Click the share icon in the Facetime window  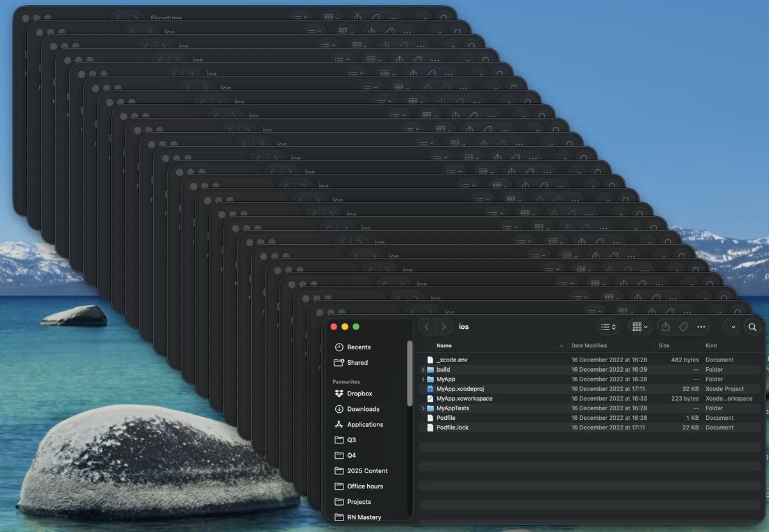358,17
